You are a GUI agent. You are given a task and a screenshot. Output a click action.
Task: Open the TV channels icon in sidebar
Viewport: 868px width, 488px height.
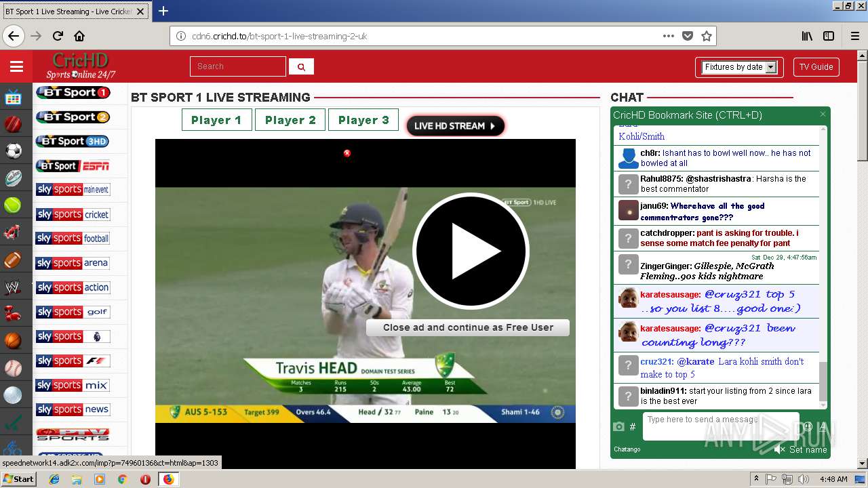pos(13,98)
